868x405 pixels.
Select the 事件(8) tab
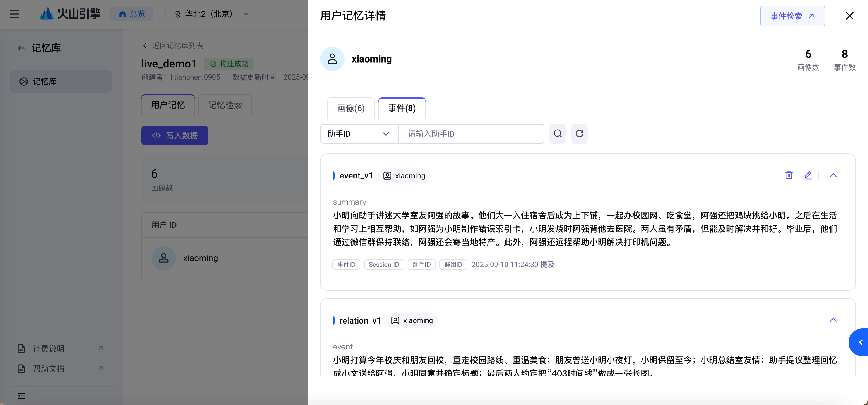[x=402, y=108]
